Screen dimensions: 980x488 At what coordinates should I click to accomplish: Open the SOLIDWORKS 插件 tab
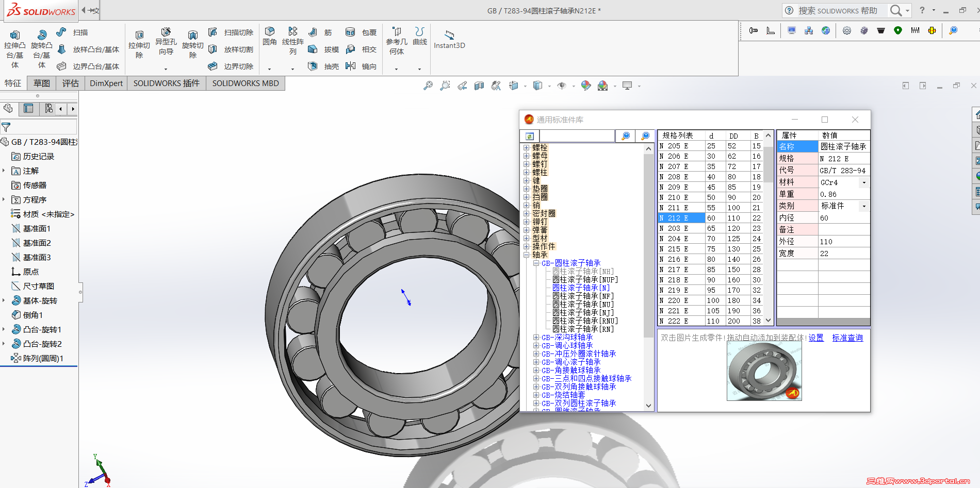click(x=166, y=83)
